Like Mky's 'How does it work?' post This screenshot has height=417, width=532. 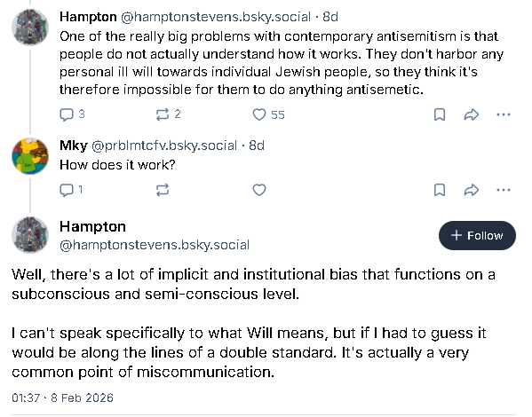pos(259,190)
